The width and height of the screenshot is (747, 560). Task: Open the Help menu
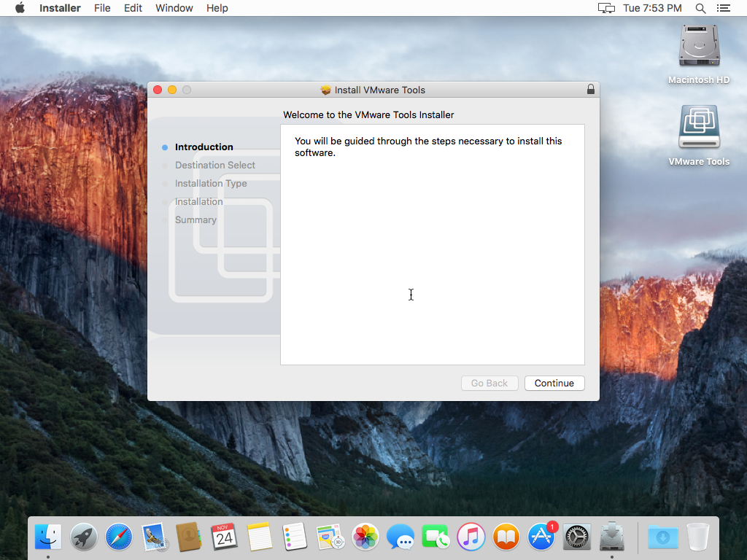[217, 8]
